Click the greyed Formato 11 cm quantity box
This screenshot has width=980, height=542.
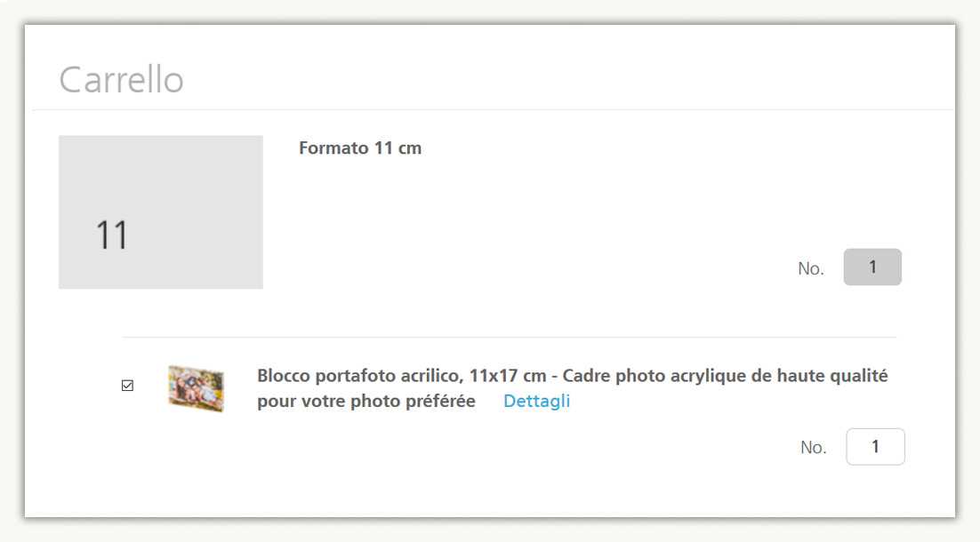[872, 267]
